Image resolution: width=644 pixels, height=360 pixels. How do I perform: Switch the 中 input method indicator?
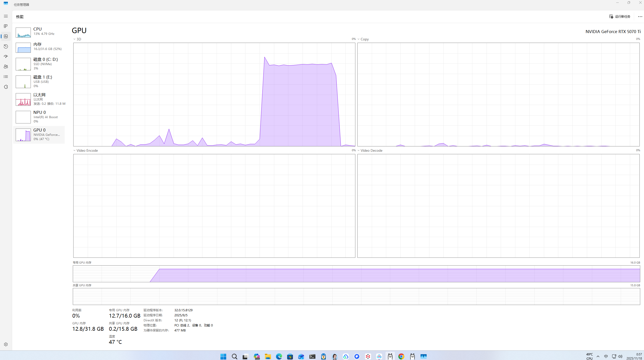point(606,356)
